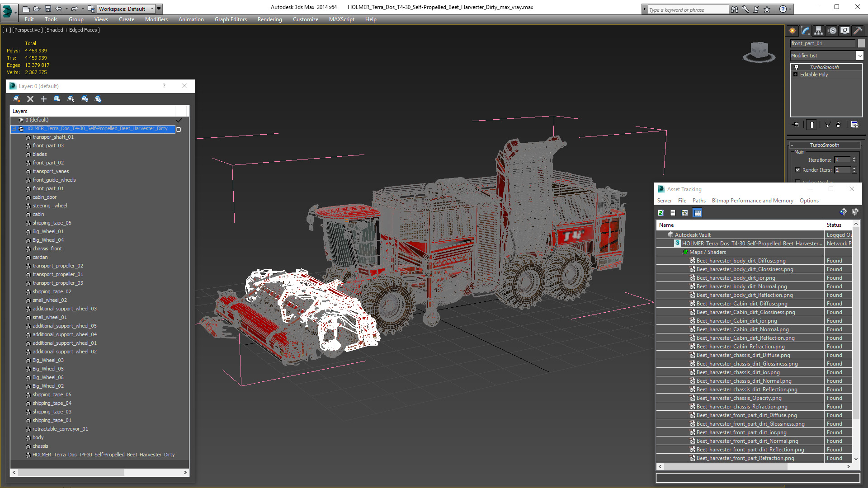Click the Status column header in Asset Tracking
The image size is (868, 488).
pyautogui.click(x=838, y=225)
